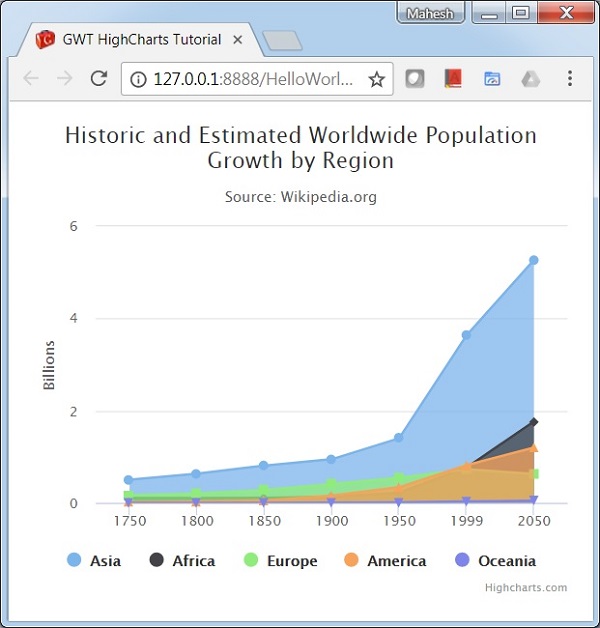
Task: Reload the page with the refresh icon
Action: point(98,79)
